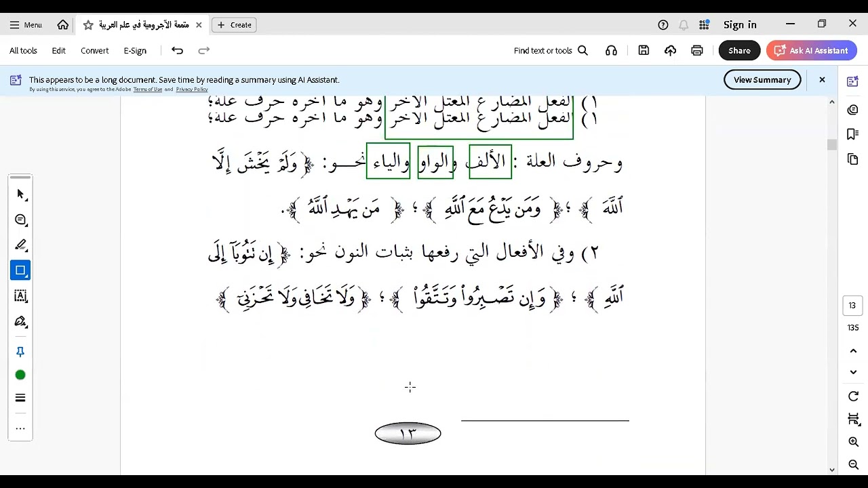The height and width of the screenshot is (488, 868).
Task: Show more tools via the ellipsis
Action: click(x=20, y=428)
